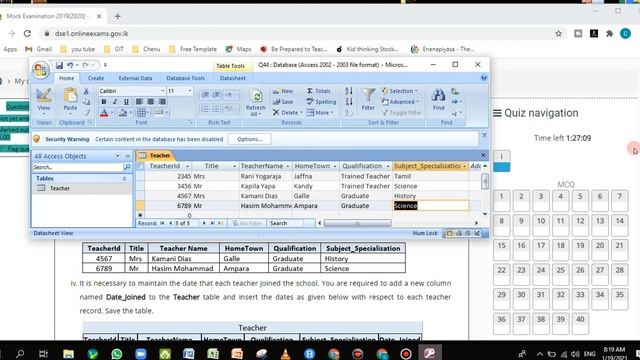Apply the fill/back color bucket
The height and width of the screenshot is (360, 640).
[x=122, y=113]
